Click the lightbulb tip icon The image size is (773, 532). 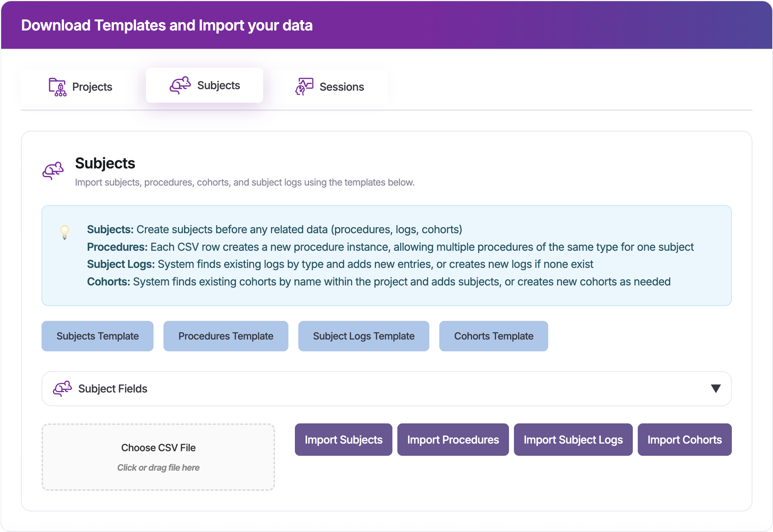point(65,232)
